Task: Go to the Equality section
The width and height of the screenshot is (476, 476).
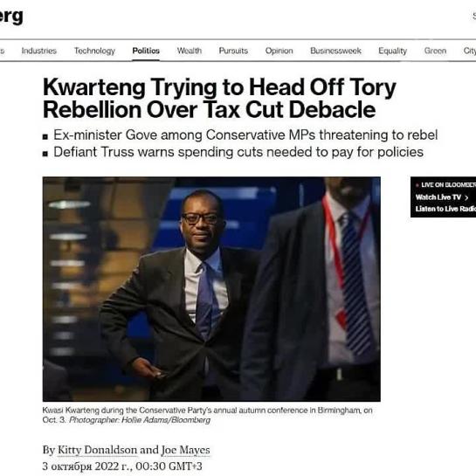Action: tap(392, 51)
